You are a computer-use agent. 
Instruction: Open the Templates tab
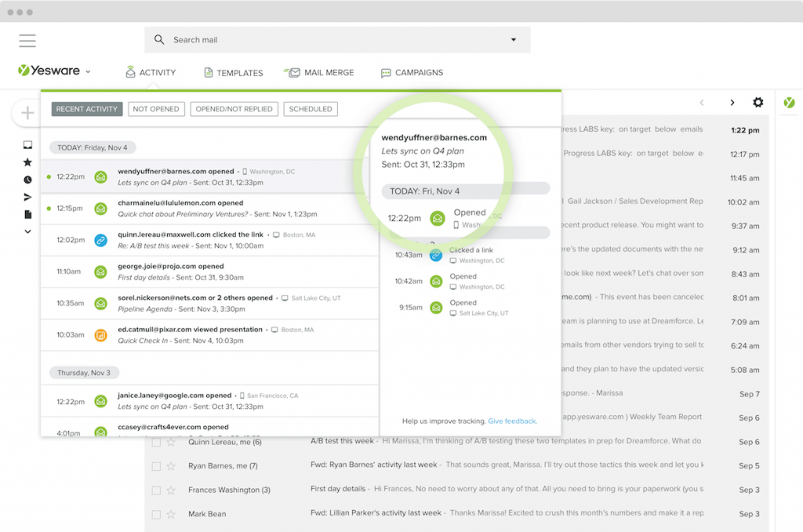point(233,73)
